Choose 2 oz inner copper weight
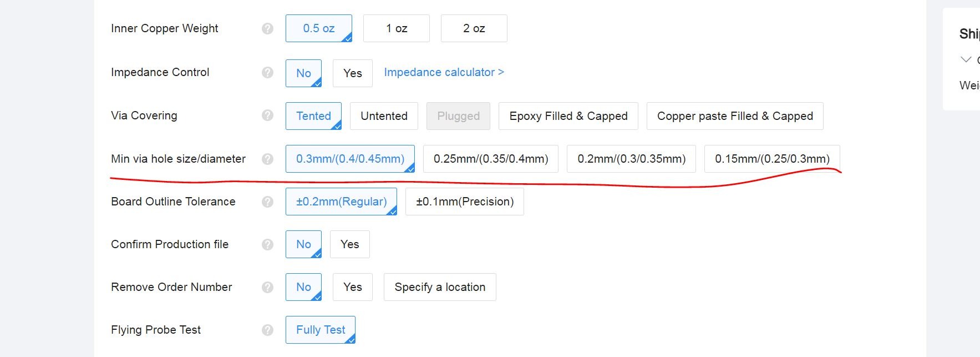The width and height of the screenshot is (980, 357). point(474,28)
